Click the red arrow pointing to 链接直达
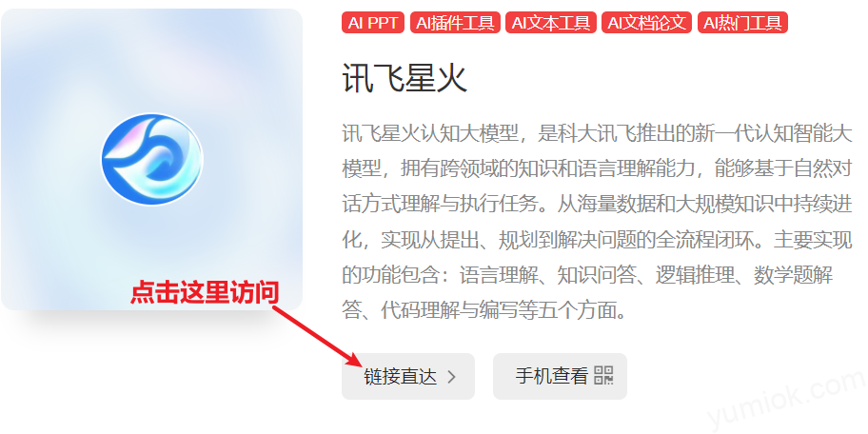868x434 pixels. (x=318, y=336)
